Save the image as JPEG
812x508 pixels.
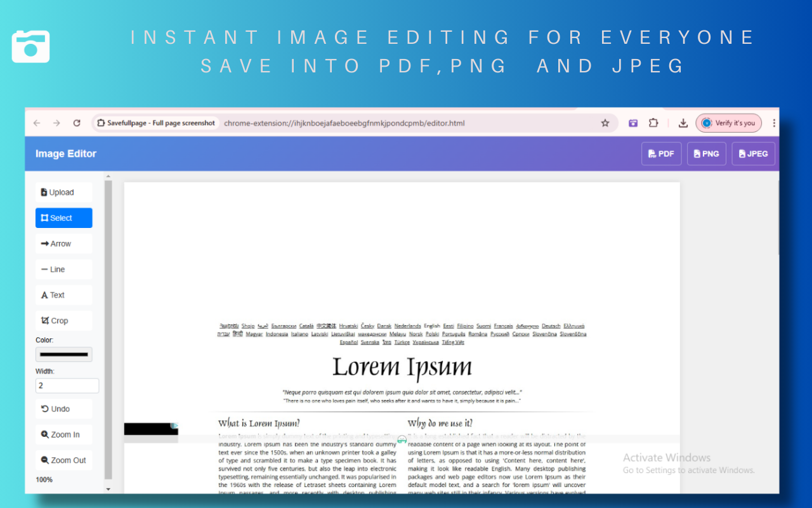pos(753,153)
